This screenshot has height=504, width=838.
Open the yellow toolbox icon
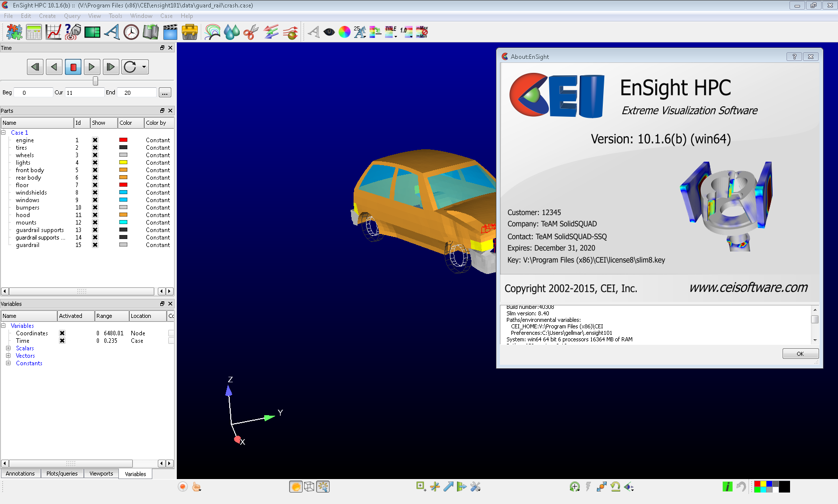pyautogui.click(x=190, y=32)
